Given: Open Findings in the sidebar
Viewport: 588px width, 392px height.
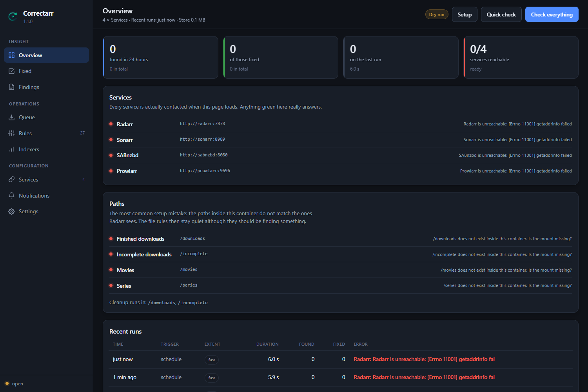Looking at the screenshot, I should click(46, 87).
